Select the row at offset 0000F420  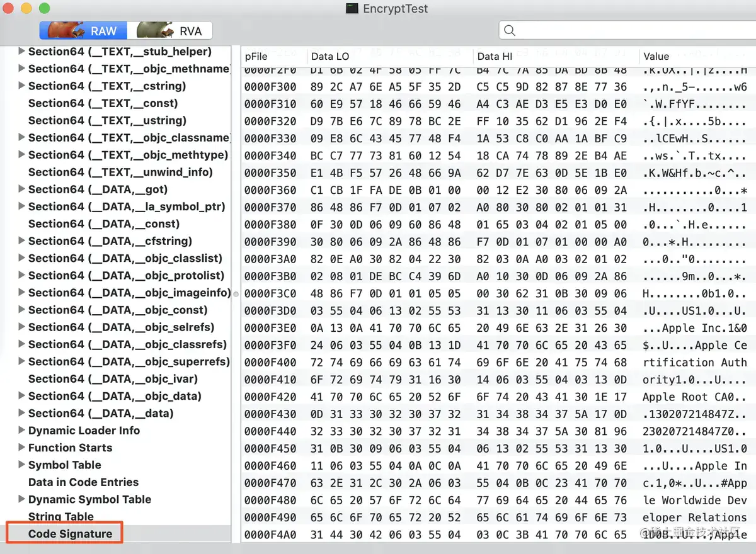498,397
